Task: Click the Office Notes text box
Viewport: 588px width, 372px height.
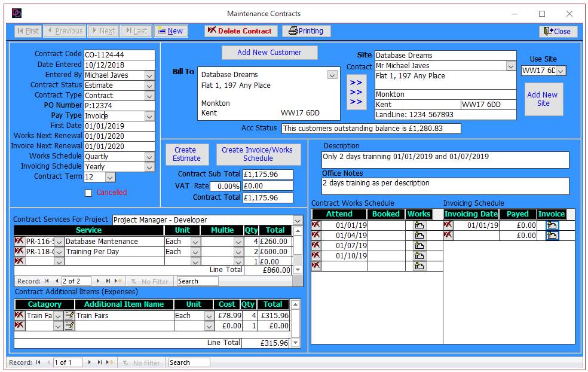Action: coord(446,186)
